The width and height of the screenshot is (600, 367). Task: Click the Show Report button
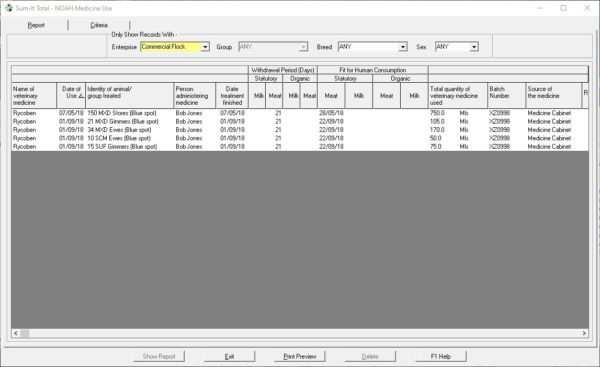(x=159, y=356)
